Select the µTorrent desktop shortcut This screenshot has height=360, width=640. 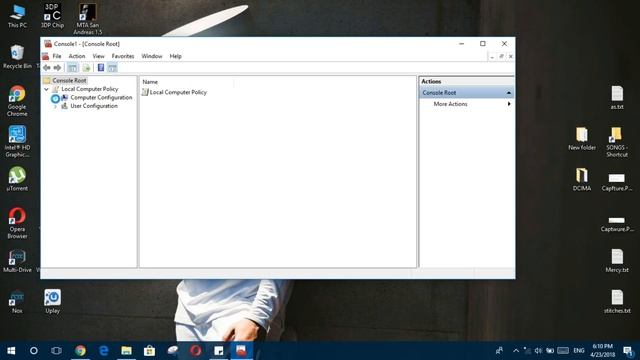click(17, 179)
